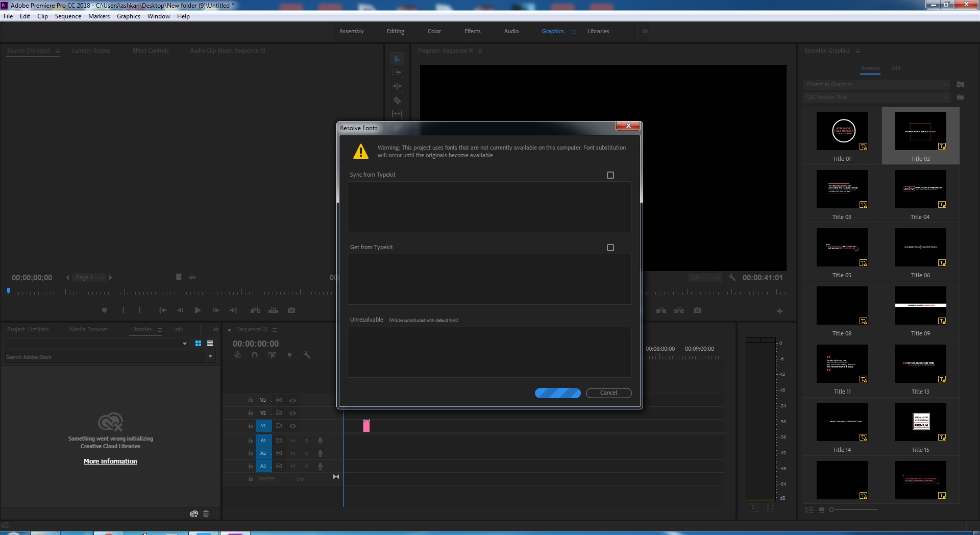Switch to Effects workspace
This screenshot has width=980, height=535.
(x=472, y=31)
